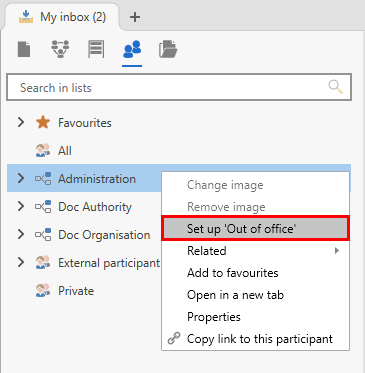The image size is (365, 373).
Task: Add a new tab with plus
Action: [135, 17]
